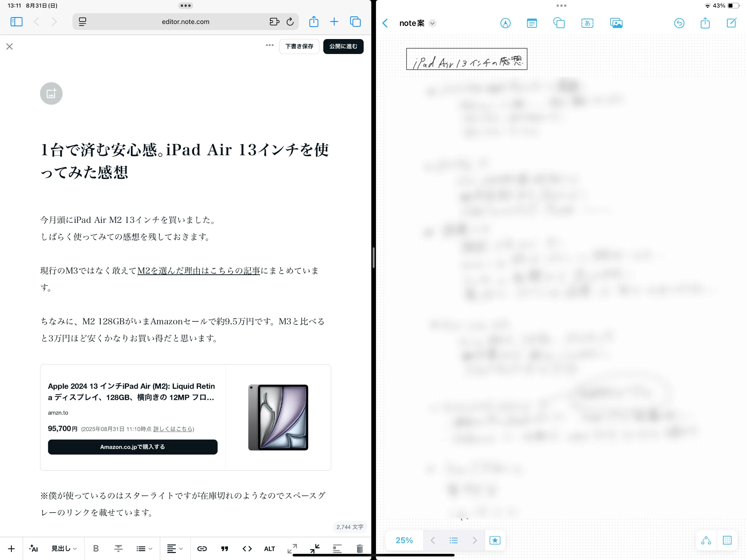Open Safari share sheet
747x560 pixels.
[x=314, y=22]
